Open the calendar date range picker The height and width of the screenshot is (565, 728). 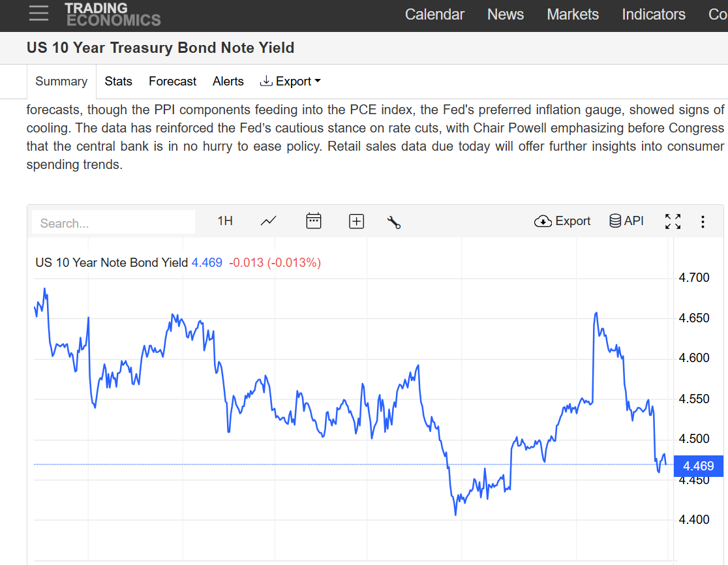[x=314, y=221]
